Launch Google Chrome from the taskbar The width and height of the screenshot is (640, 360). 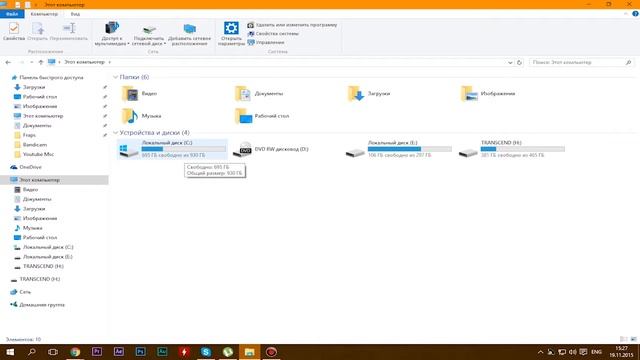(75, 352)
